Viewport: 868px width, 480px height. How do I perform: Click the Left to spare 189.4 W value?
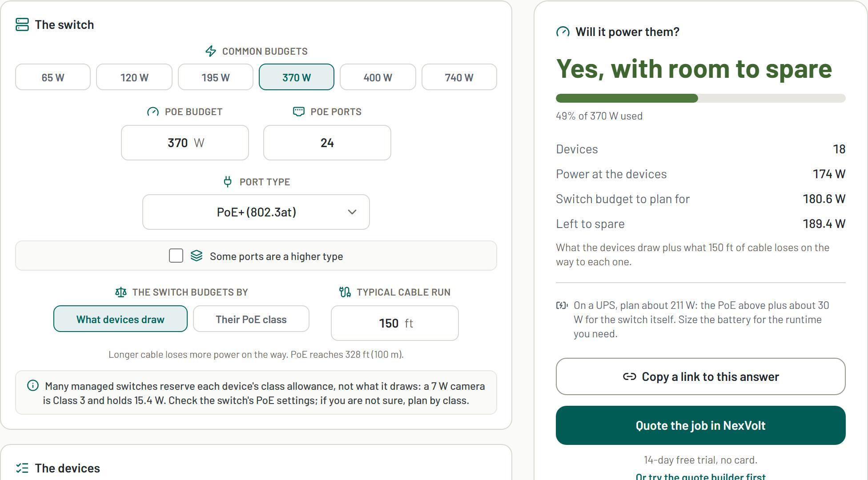coord(824,224)
